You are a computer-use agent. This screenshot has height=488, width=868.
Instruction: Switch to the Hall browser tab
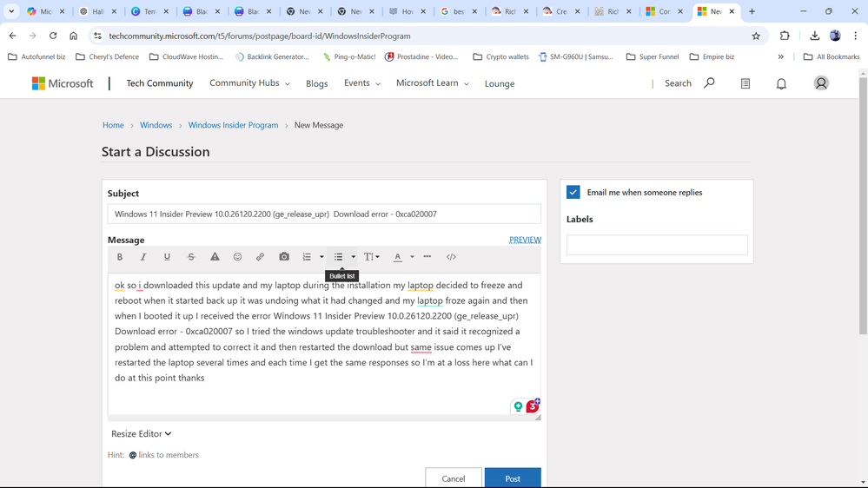click(x=98, y=11)
